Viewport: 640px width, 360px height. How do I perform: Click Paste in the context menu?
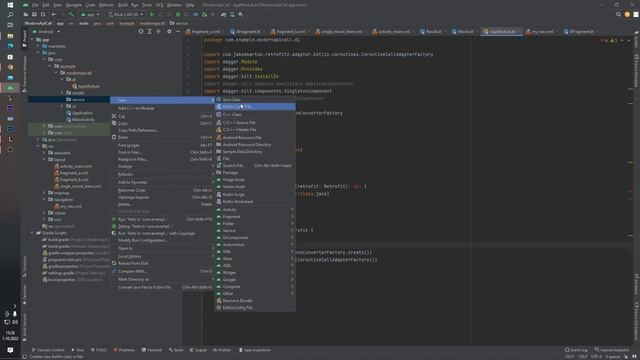point(162,138)
